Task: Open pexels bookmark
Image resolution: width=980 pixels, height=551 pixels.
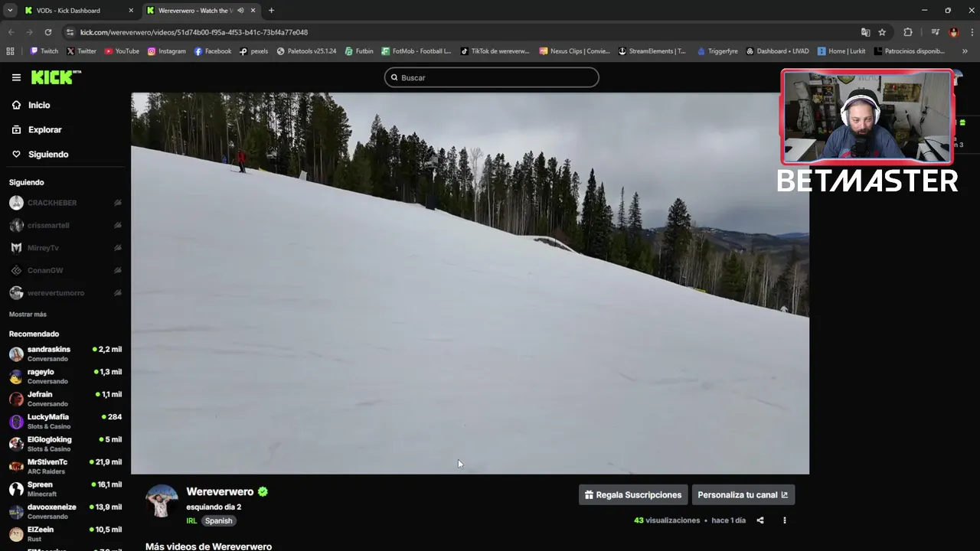Action: 253,51
